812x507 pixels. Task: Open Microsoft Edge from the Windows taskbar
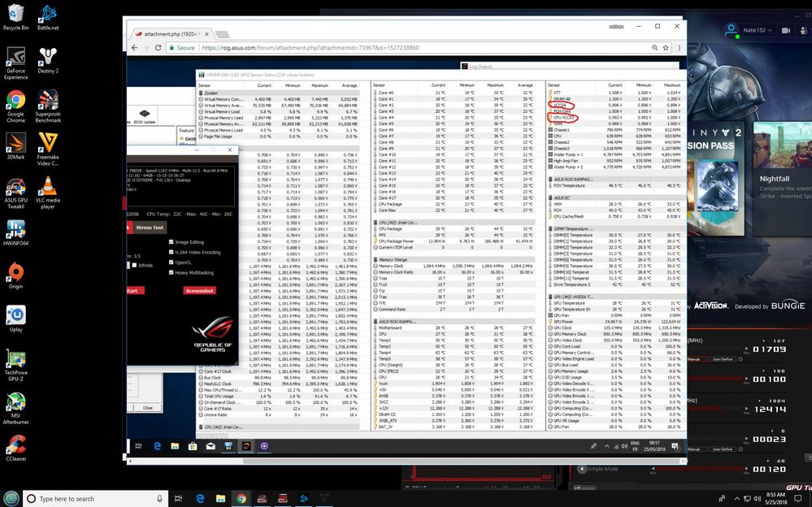(200, 499)
